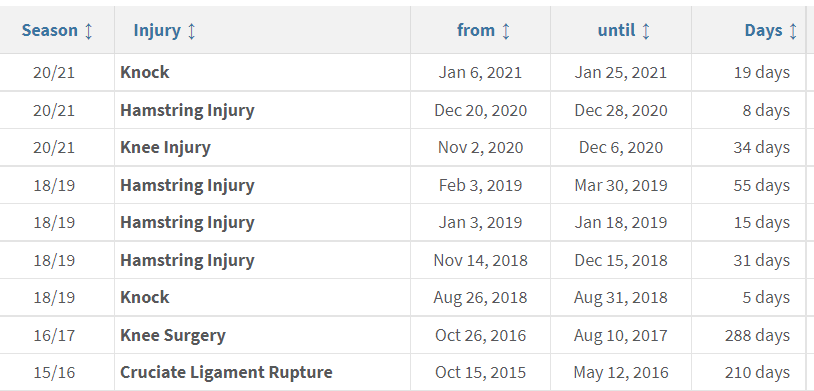The width and height of the screenshot is (814, 391).
Task: Click the 16/17 season cell
Action: point(54,335)
